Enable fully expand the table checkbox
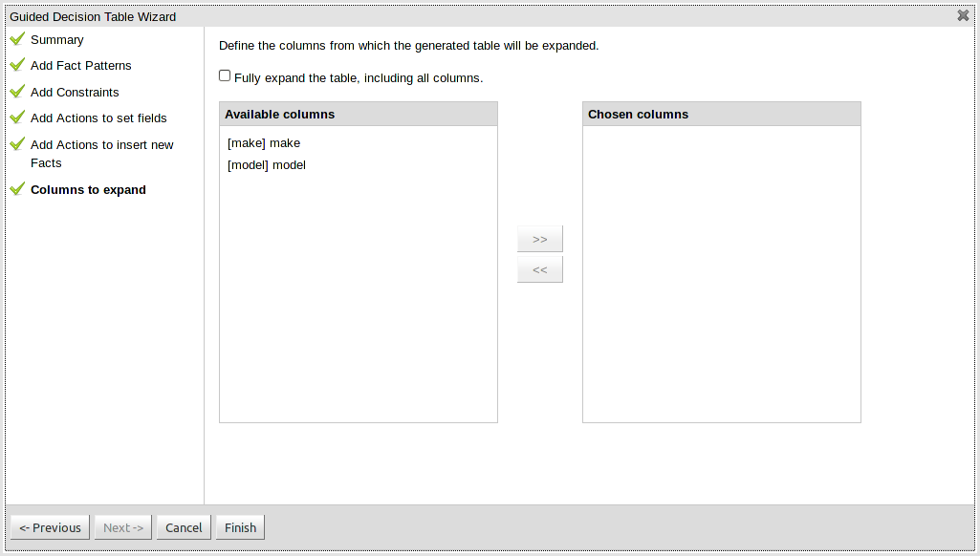The height and width of the screenshot is (556, 980). click(x=225, y=75)
